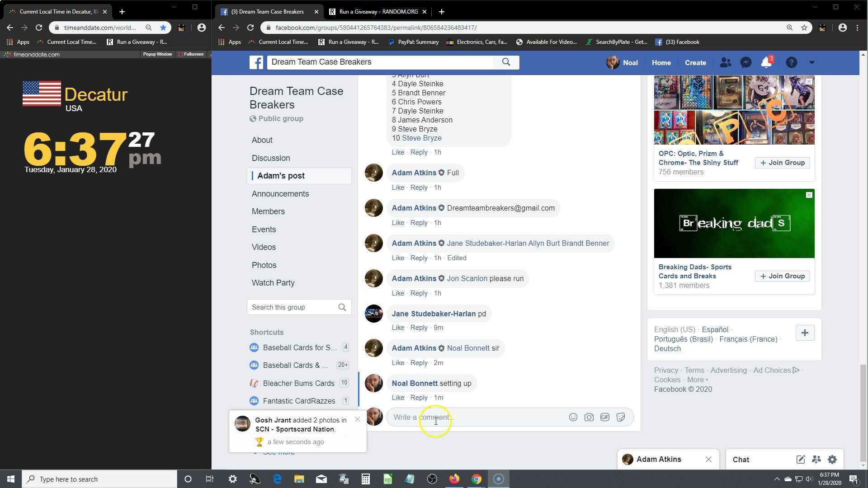The height and width of the screenshot is (488, 868).
Task: Like Noal Bonnett's setting up comment
Action: point(398,398)
